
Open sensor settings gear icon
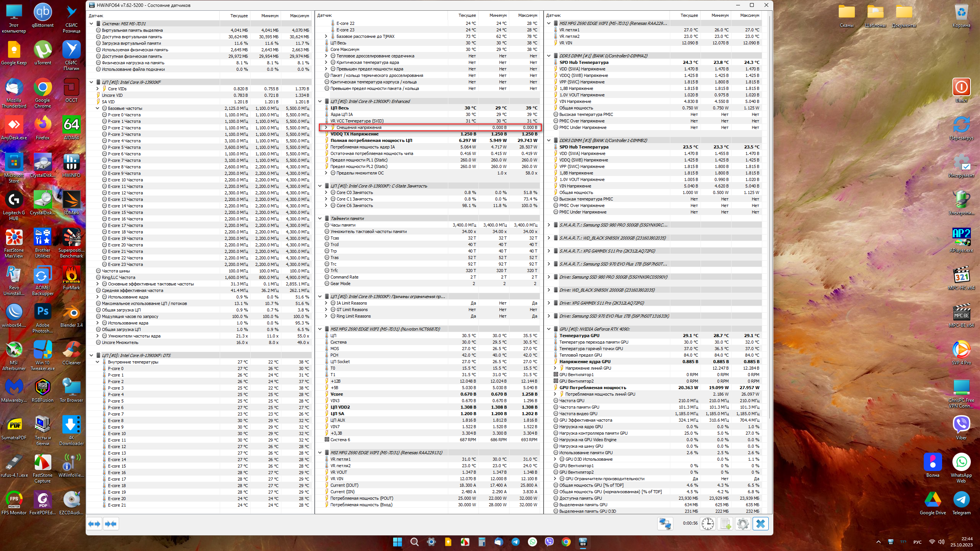click(743, 523)
